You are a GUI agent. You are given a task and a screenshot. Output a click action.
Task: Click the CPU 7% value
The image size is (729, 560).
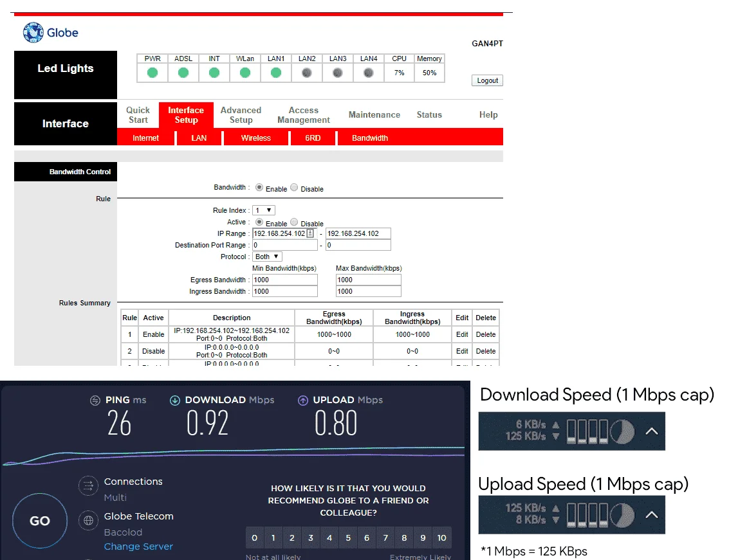399,73
